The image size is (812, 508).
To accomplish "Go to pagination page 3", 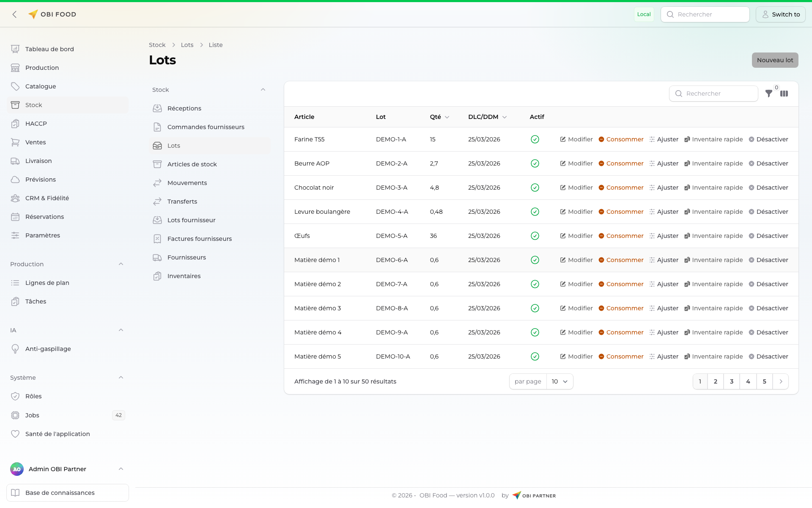I will [x=732, y=381].
